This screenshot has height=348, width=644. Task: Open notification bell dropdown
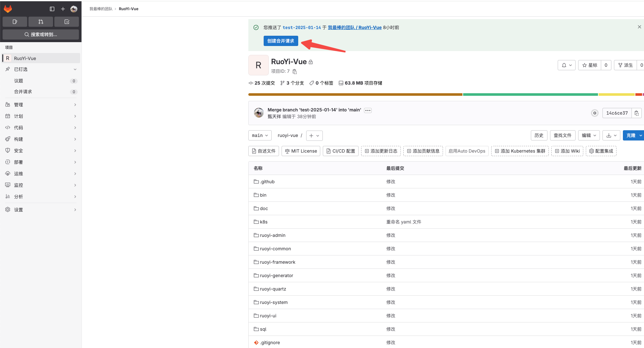(567, 65)
